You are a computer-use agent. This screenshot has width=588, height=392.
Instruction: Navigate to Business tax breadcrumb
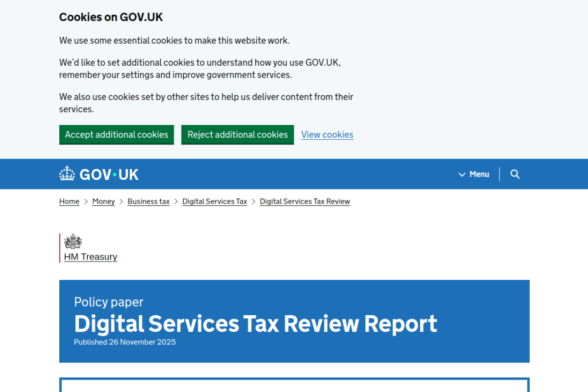[148, 201]
